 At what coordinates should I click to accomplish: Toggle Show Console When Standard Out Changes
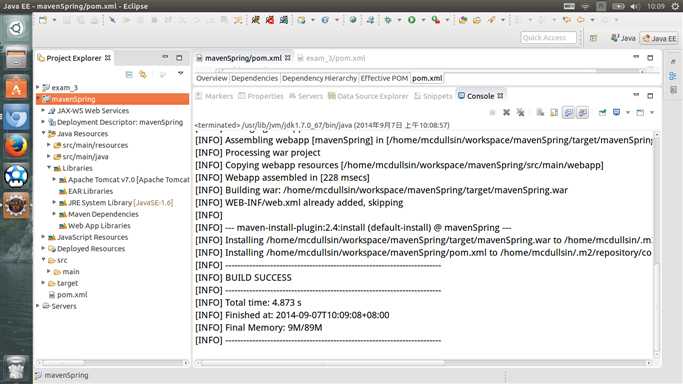pos(568,113)
